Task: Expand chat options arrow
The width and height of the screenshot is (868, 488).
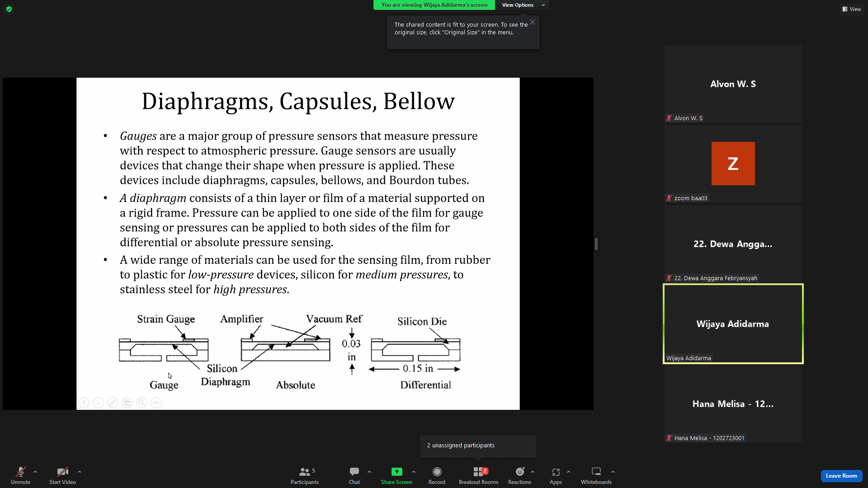Action: click(x=369, y=472)
